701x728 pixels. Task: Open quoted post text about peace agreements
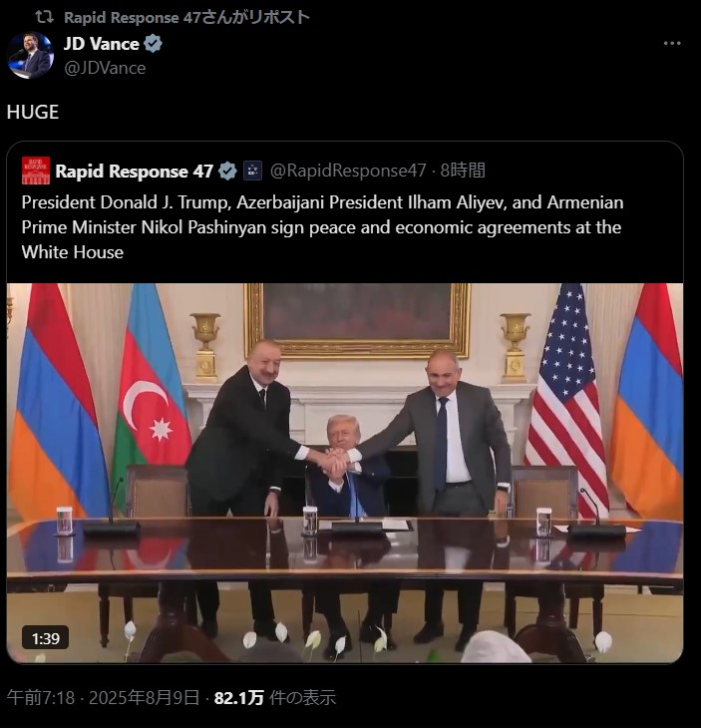click(322, 227)
